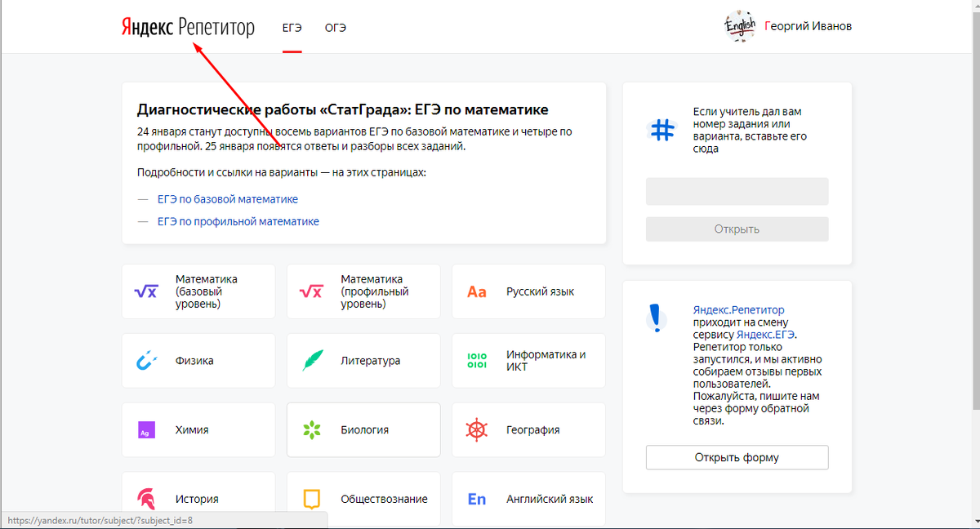The image size is (980, 529).
Task: Click the Диагностические работы «СтатГрада» heading
Action: click(343, 109)
